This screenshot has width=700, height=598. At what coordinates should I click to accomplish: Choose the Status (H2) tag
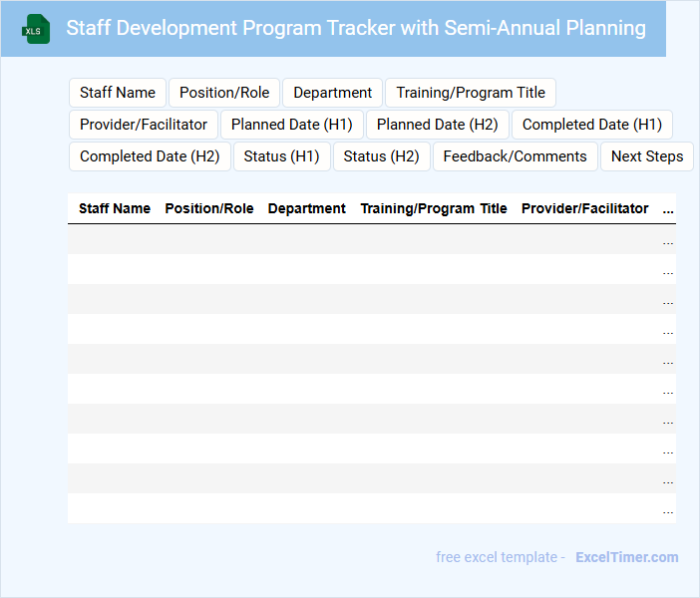pyautogui.click(x=381, y=156)
